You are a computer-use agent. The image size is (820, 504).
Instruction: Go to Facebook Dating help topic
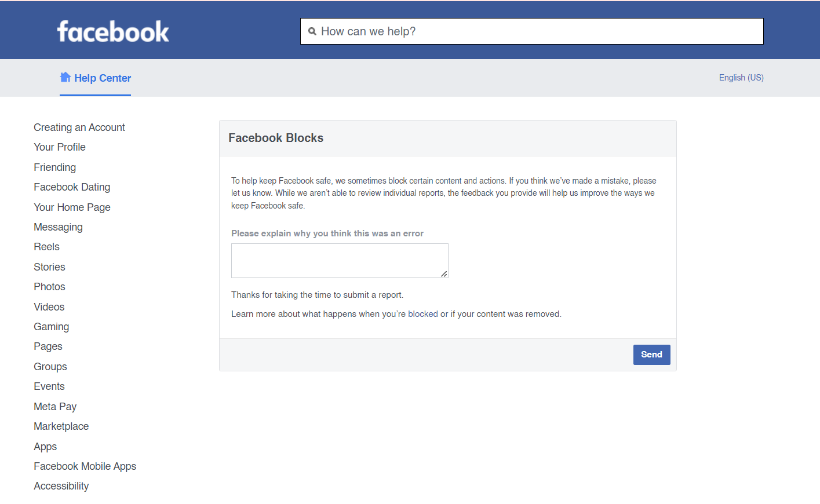72,187
